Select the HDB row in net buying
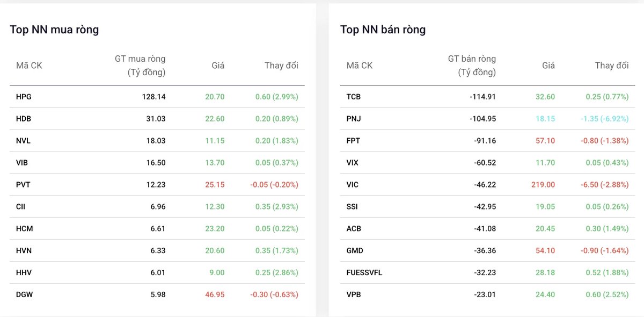 [157, 119]
